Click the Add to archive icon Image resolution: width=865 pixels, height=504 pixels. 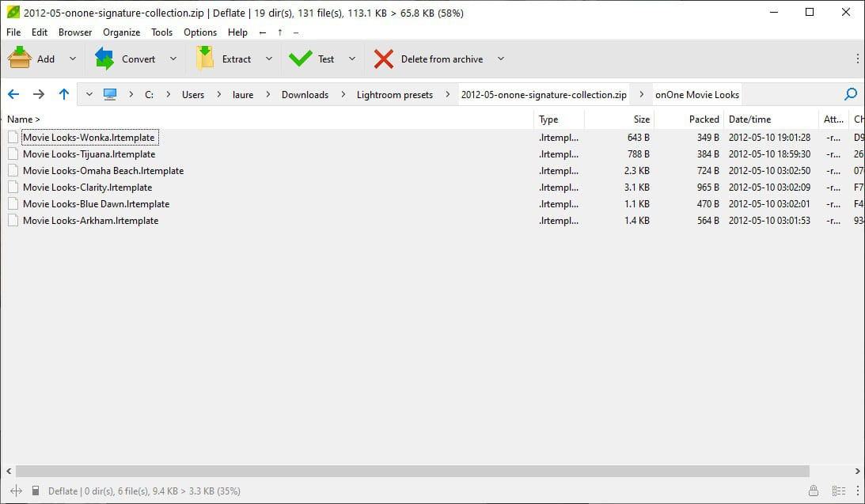point(20,59)
